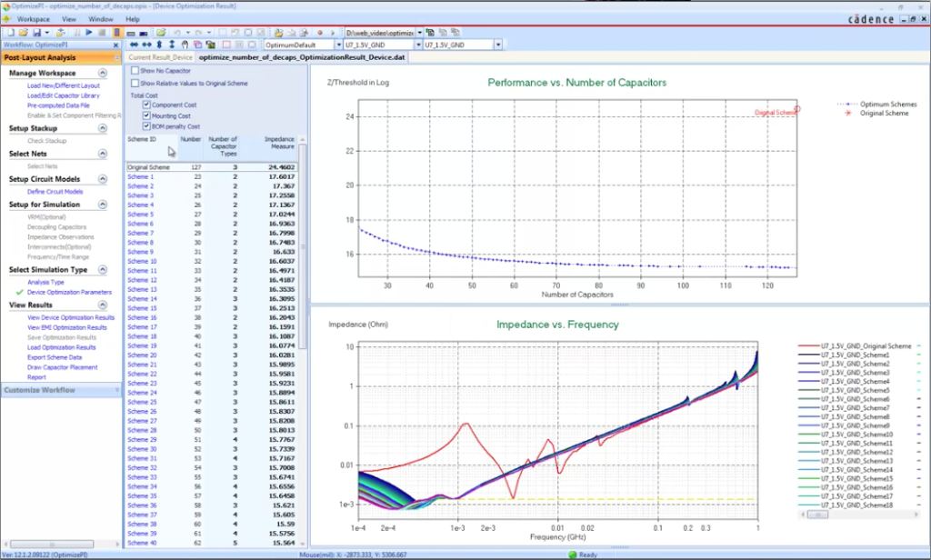The image size is (931, 560).
Task: Uncheck the BOM penalty Cost checkbox
Action: pyautogui.click(x=146, y=126)
